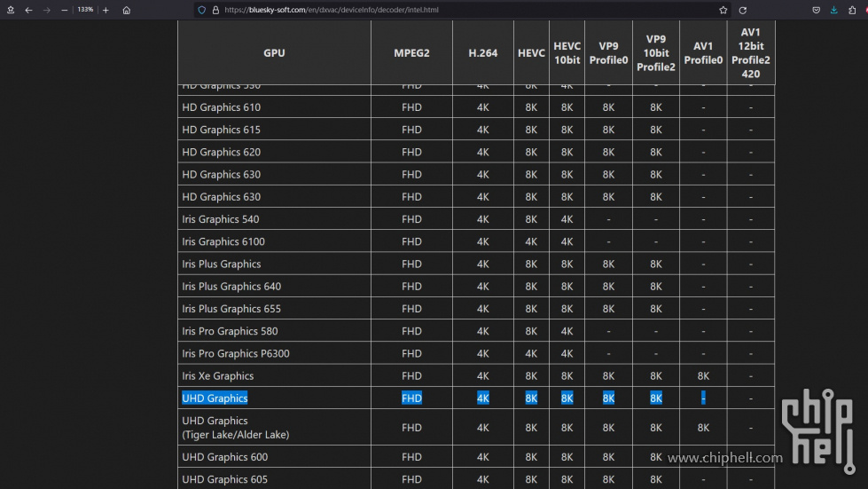The height and width of the screenshot is (489, 868).
Task: Open the extensions menu icon
Action: tap(852, 10)
